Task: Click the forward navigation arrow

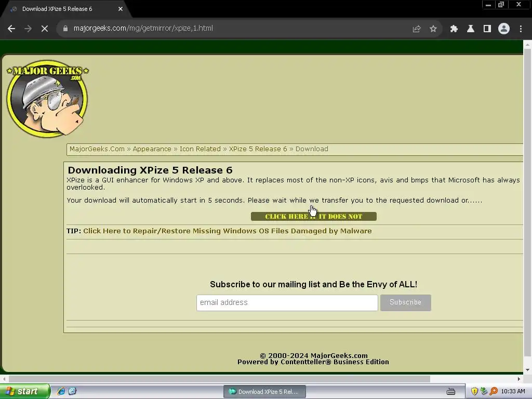Action: [28, 29]
